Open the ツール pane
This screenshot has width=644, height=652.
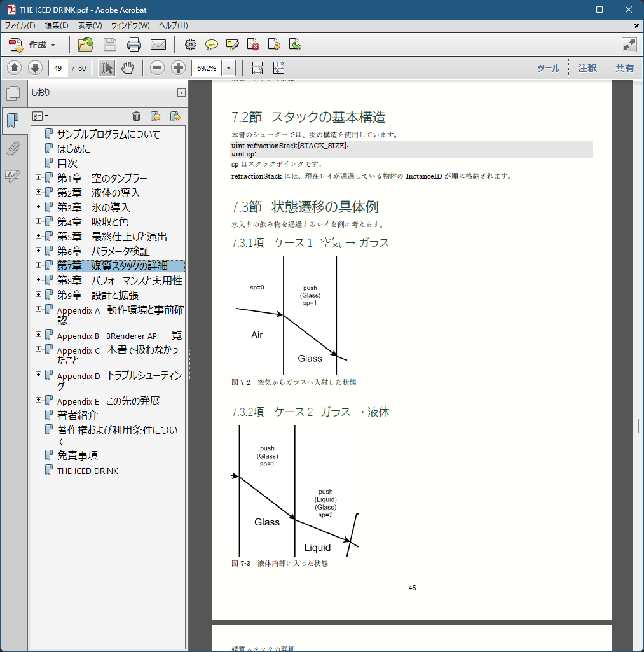pos(548,68)
